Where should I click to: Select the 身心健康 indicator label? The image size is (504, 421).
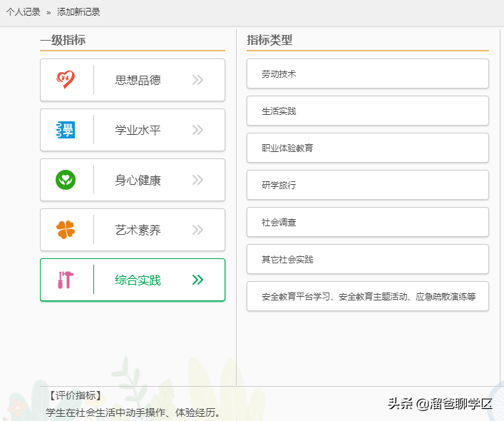pos(138,180)
